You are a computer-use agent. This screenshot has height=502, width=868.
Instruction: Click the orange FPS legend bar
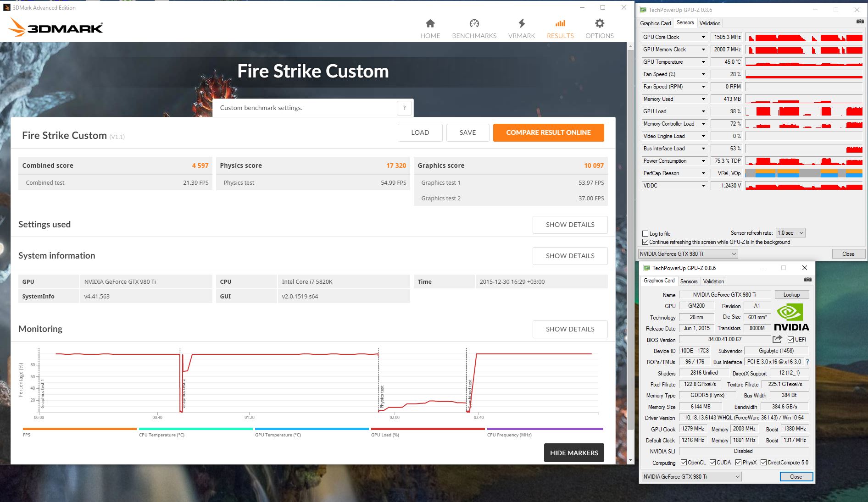click(80, 429)
